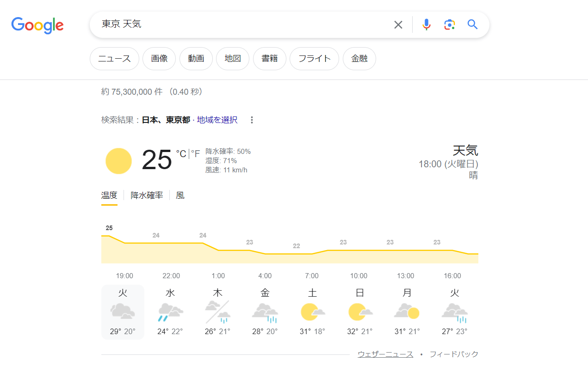
Task: Open the Google logo homepage
Action: [37, 25]
